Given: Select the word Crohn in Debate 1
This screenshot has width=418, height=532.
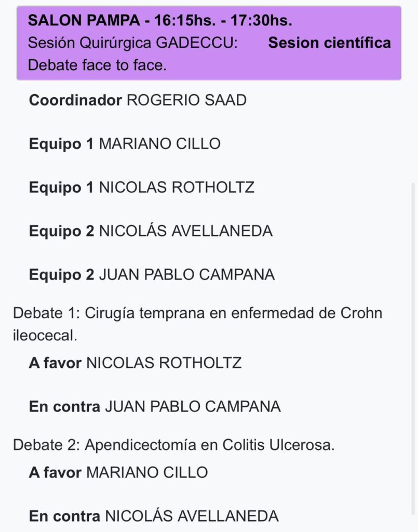Looking at the screenshot, I should click(x=361, y=314).
